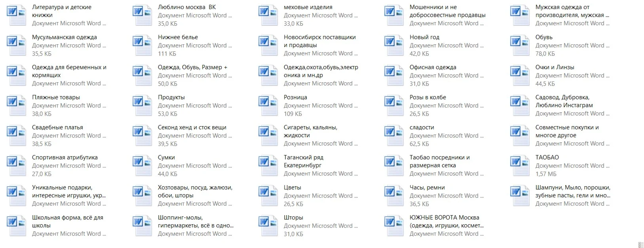The image size is (644, 248).
Task: Select file name 'Садовод, Дубровка, Люблино Инстаграм'
Action: [x=564, y=101]
